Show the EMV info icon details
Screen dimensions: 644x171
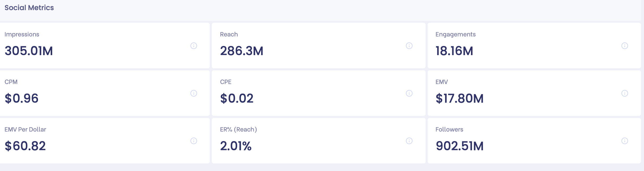point(625,93)
